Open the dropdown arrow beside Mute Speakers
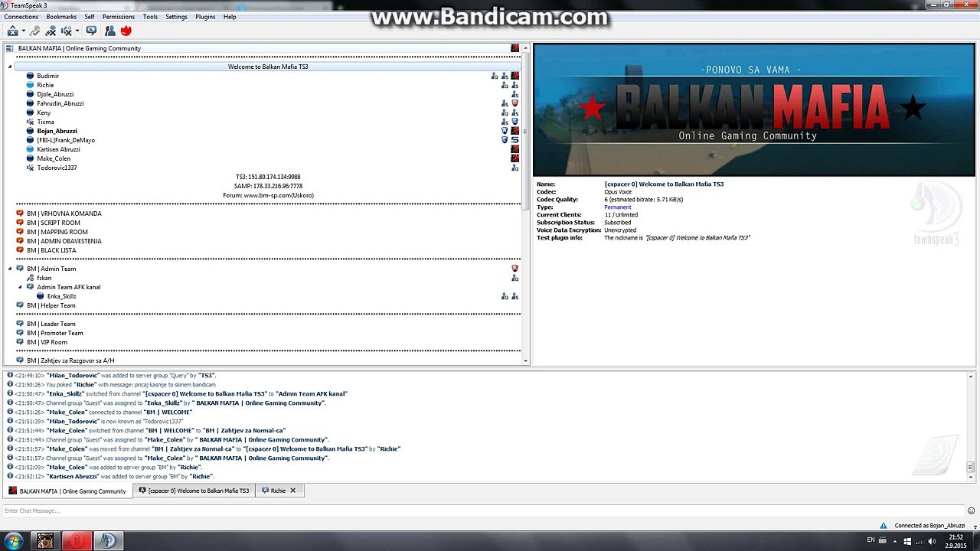 pos(77,31)
